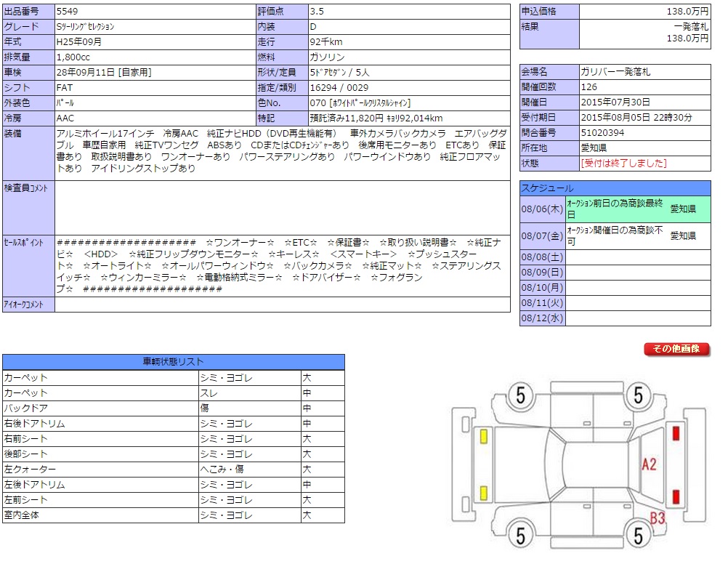Click the B3 damage marker on car diagram
Image resolution: width=728 pixels, height=564 pixels.
click(x=658, y=518)
